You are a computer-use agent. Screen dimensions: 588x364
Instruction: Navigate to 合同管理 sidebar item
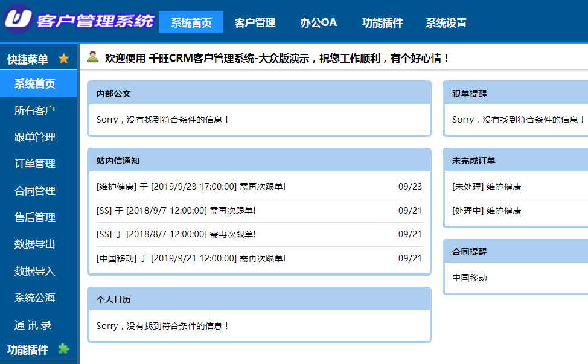(35, 191)
